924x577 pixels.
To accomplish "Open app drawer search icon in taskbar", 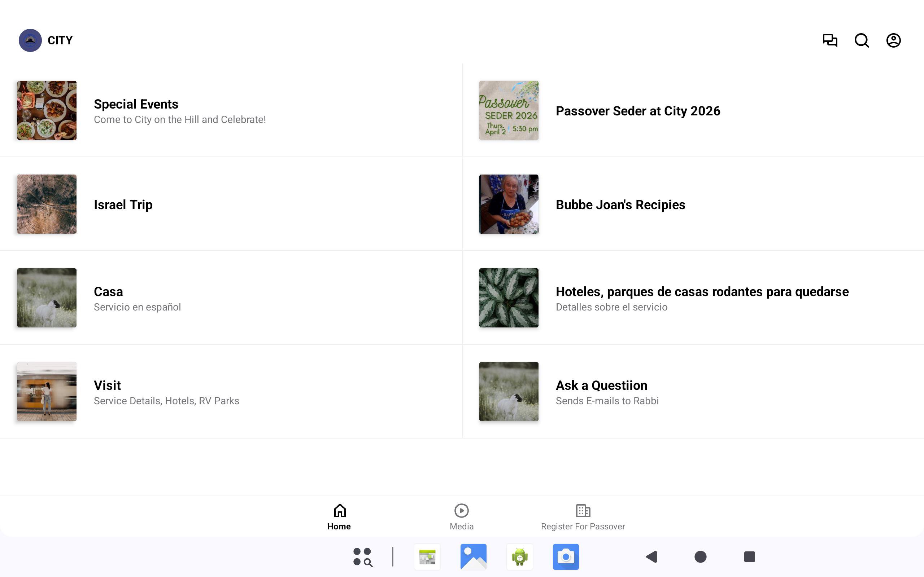I will tap(363, 557).
